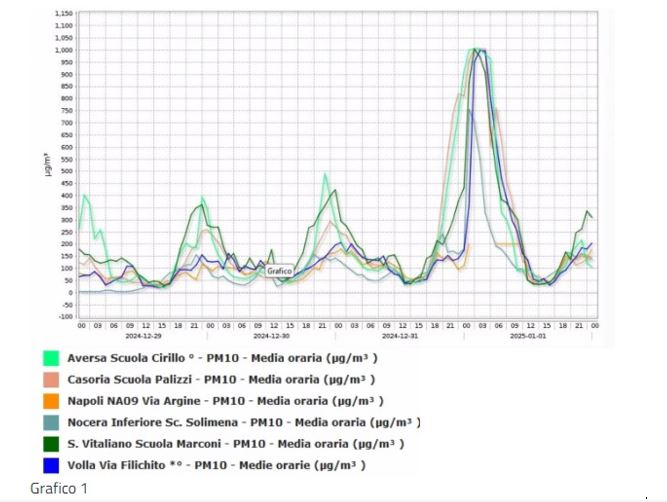Select the Volla Via Filichito legend label
The width and height of the screenshot is (667, 502).
point(217,465)
